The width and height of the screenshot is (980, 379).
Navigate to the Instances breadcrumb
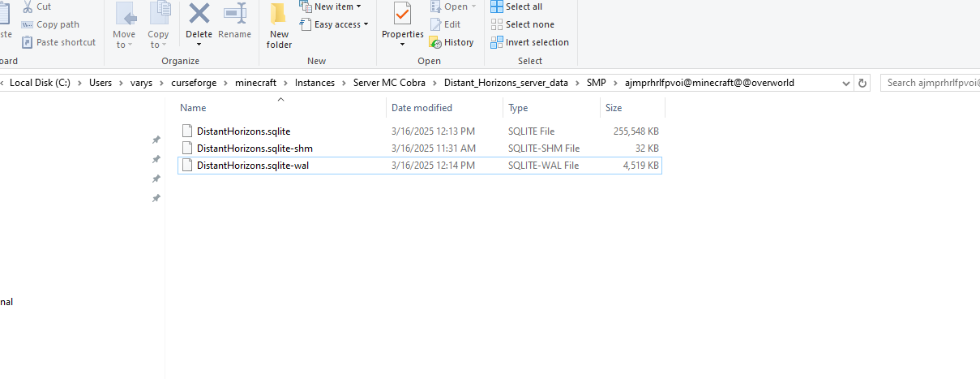(315, 83)
